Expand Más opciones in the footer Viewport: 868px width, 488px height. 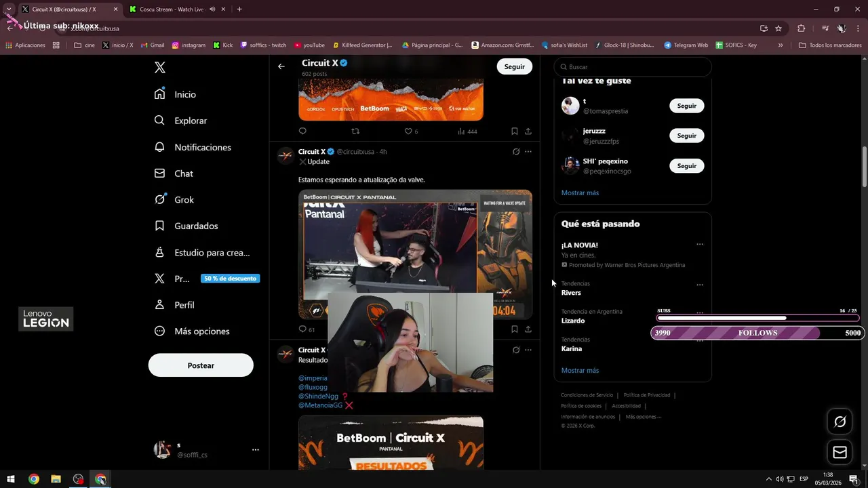coord(643,417)
